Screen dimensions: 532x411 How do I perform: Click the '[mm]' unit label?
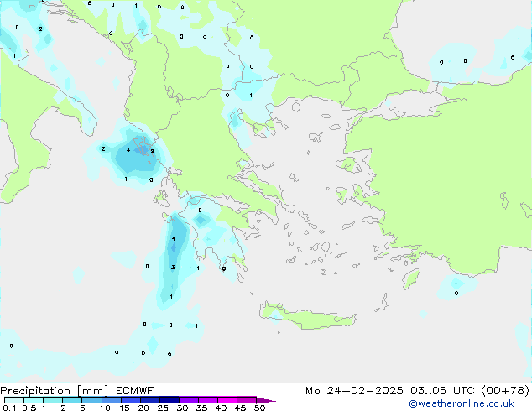(x=93, y=391)
